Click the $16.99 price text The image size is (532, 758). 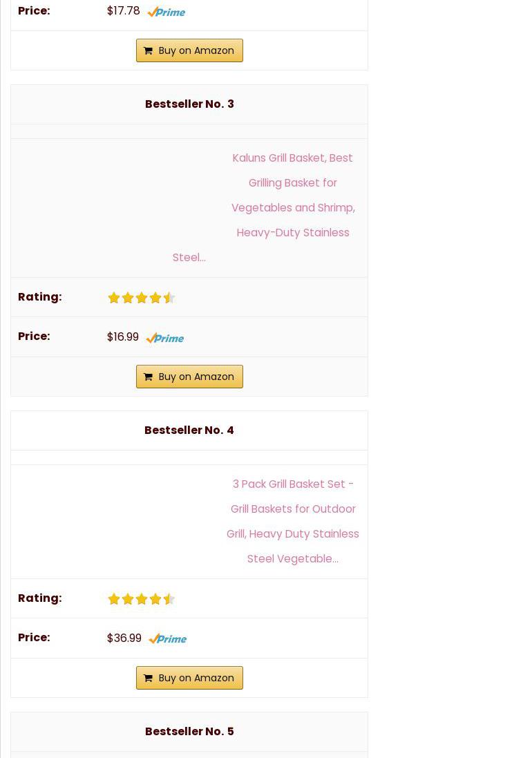(x=123, y=337)
